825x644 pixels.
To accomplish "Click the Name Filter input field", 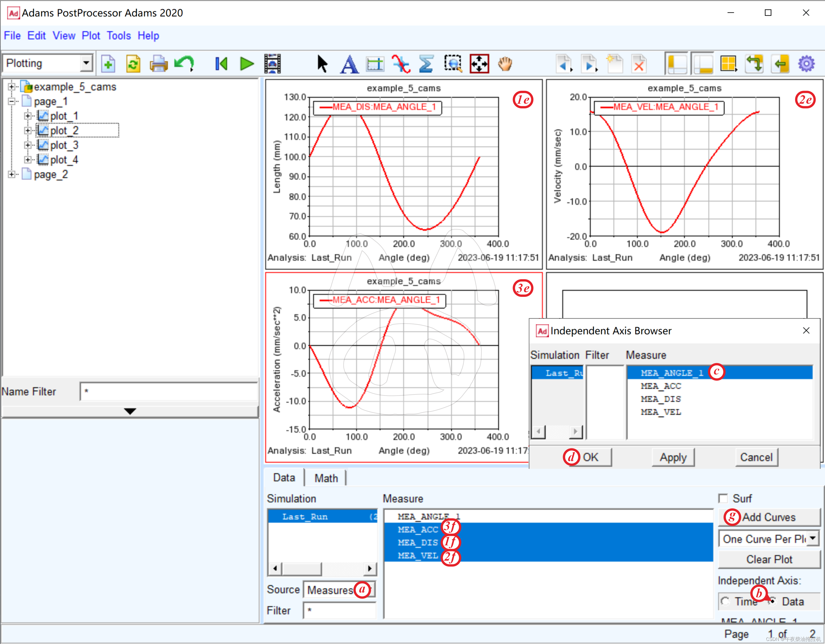I will point(169,392).
